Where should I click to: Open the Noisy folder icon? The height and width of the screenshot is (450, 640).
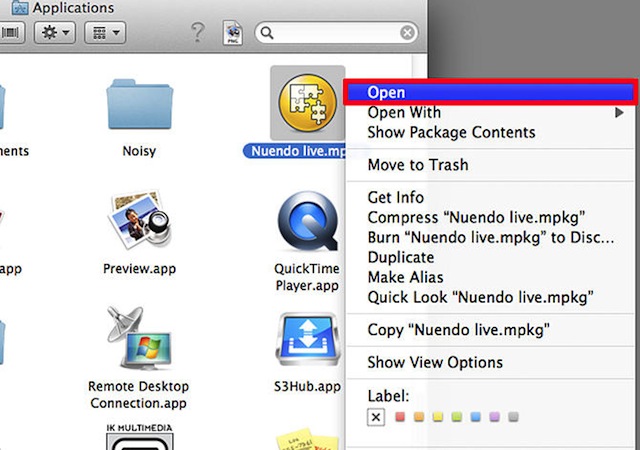coord(140,104)
